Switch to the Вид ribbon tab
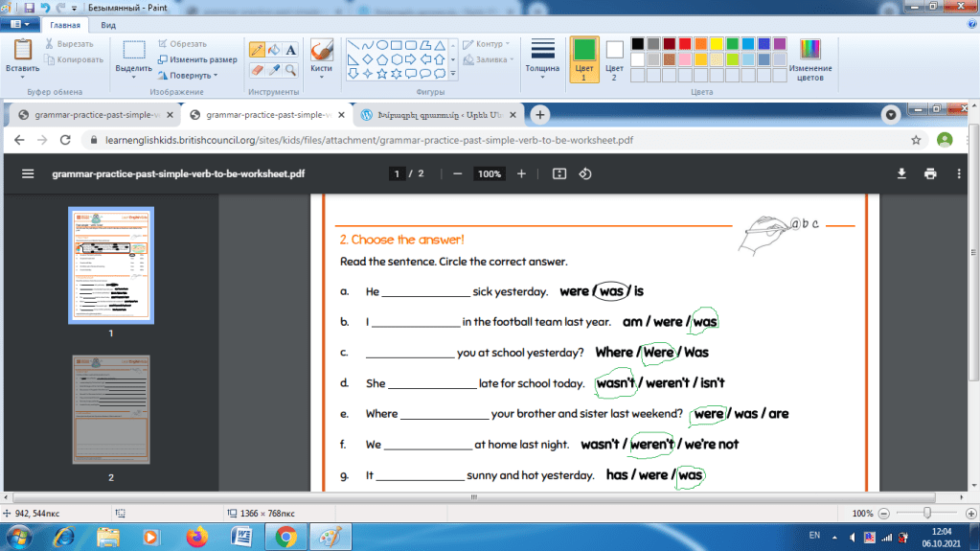Image resolution: width=980 pixels, height=551 pixels. [x=108, y=25]
